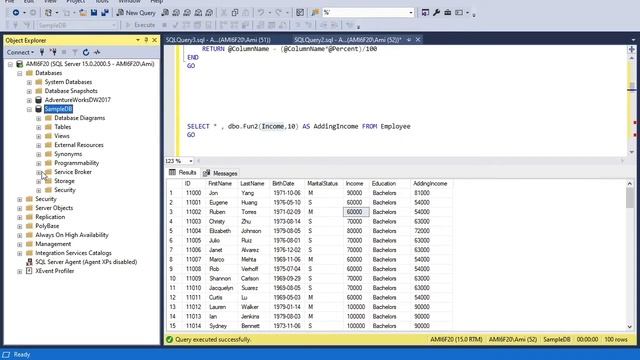Image resolution: width=640 pixels, height=360 pixels.
Task: Collapse the SampleDB database node
Action: click(x=29, y=109)
